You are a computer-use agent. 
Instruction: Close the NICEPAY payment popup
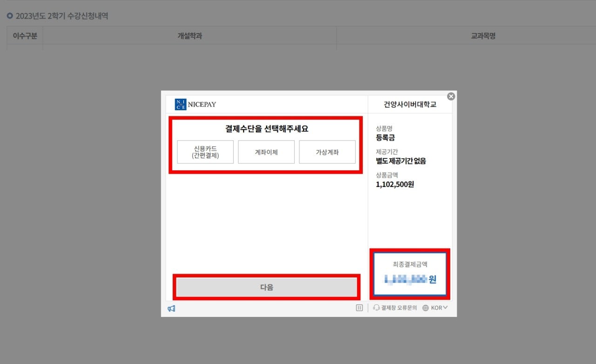[x=451, y=96]
